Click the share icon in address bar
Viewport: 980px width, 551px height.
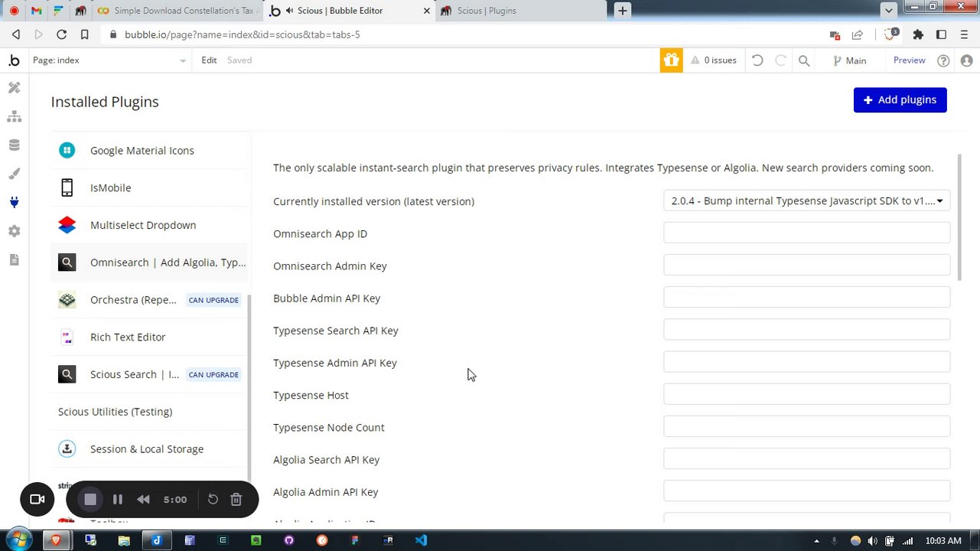[857, 34]
